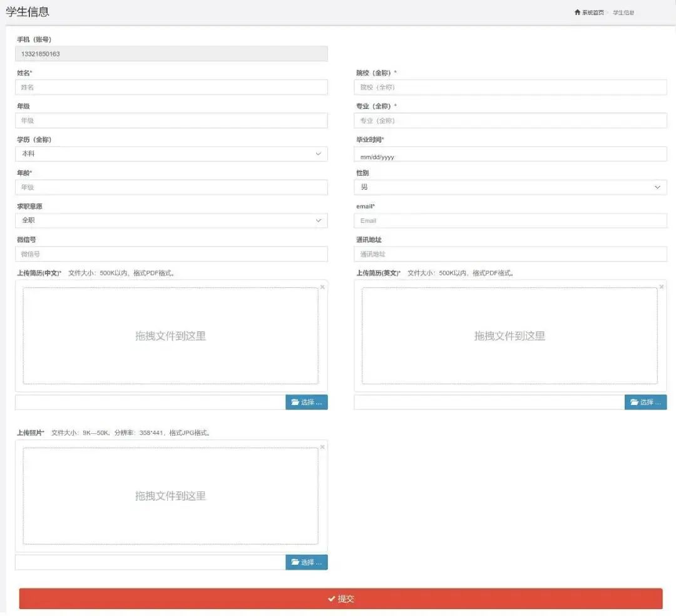Clear photo upload with X icon
Image resolution: width=676 pixels, height=616 pixels.
pyautogui.click(x=322, y=447)
